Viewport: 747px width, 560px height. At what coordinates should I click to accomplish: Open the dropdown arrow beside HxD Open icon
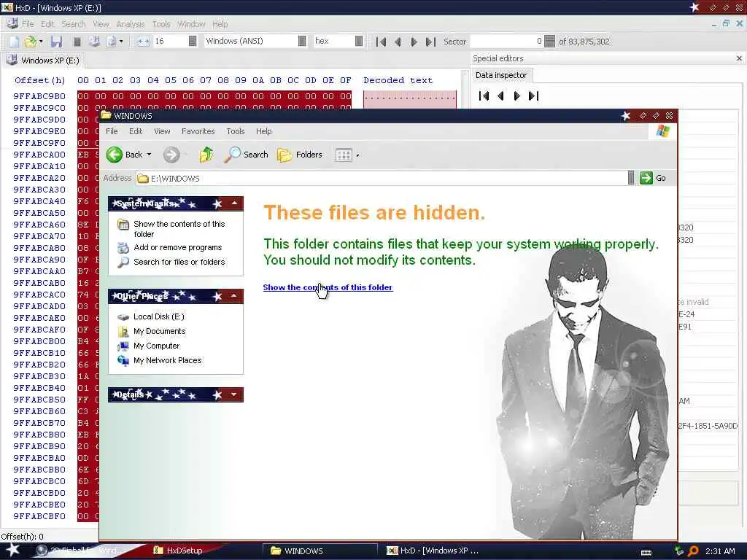[41, 42]
